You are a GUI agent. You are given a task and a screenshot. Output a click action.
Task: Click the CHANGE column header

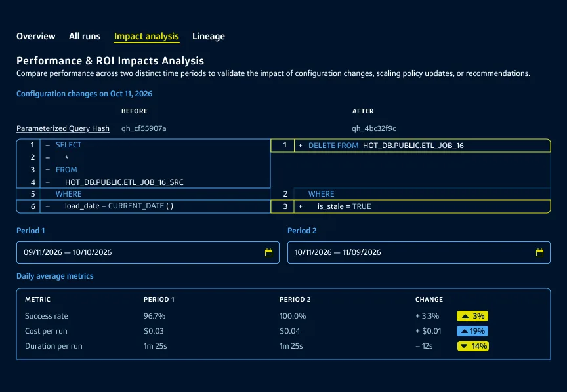pos(429,300)
